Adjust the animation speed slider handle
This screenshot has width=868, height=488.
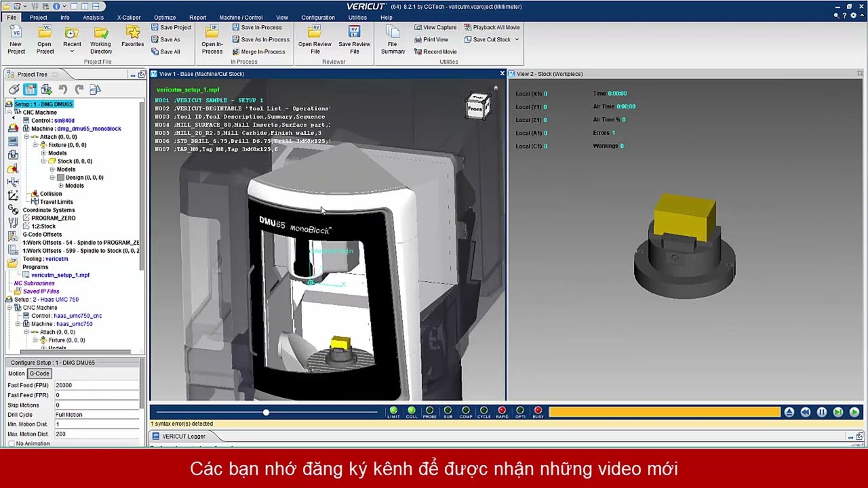point(266,412)
